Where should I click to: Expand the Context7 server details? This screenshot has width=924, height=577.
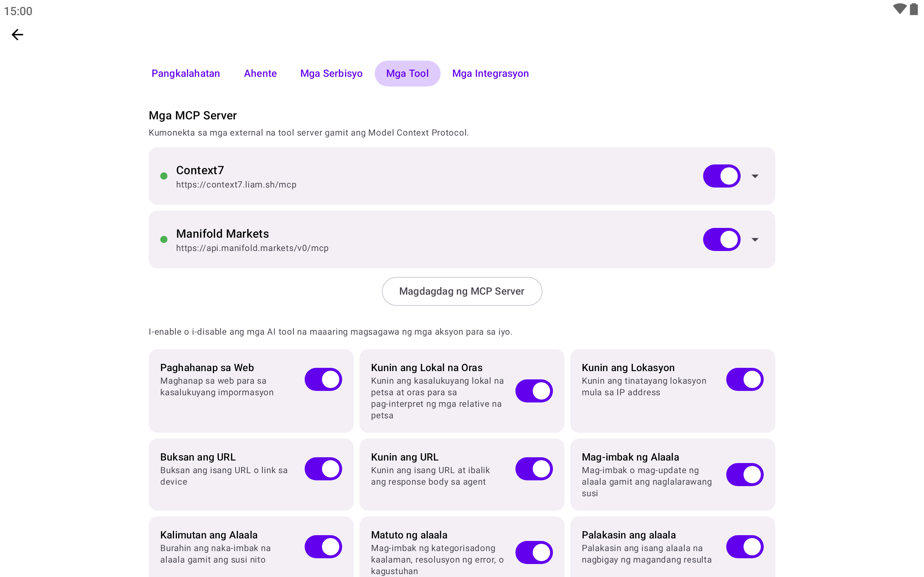click(x=755, y=176)
